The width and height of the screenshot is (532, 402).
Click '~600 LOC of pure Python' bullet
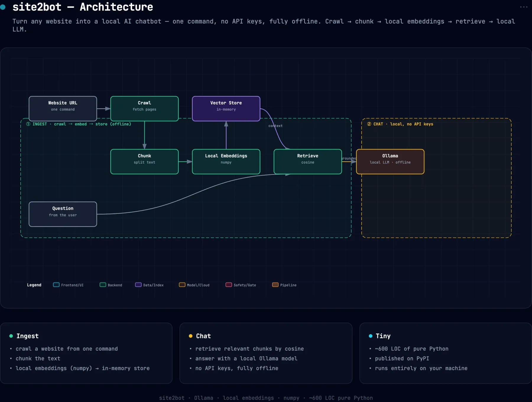coord(412,349)
